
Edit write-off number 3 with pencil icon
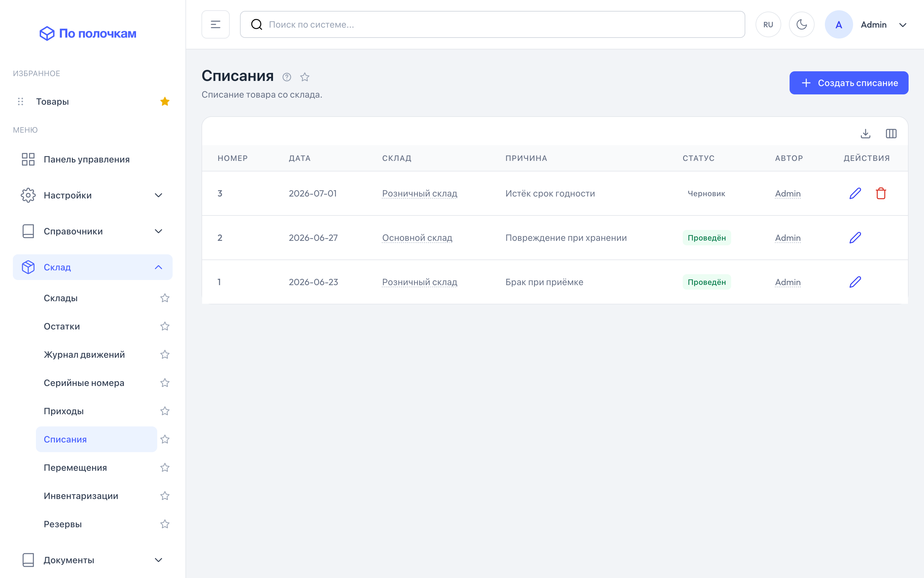[x=855, y=193]
